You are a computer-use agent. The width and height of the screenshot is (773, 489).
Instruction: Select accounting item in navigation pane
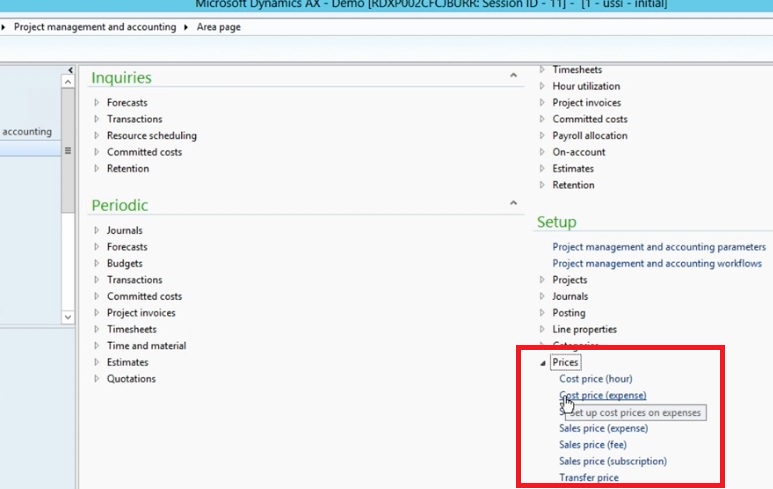pos(27,132)
